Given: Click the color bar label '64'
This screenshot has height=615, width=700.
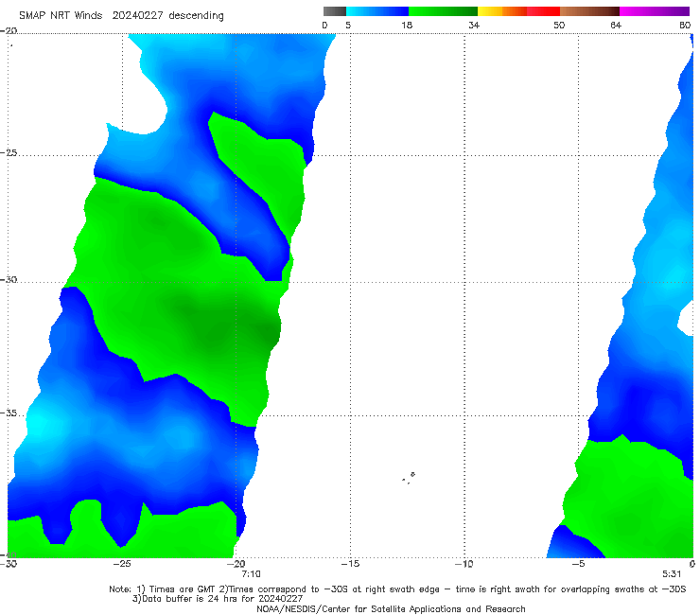Looking at the screenshot, I should pos(616,26).
